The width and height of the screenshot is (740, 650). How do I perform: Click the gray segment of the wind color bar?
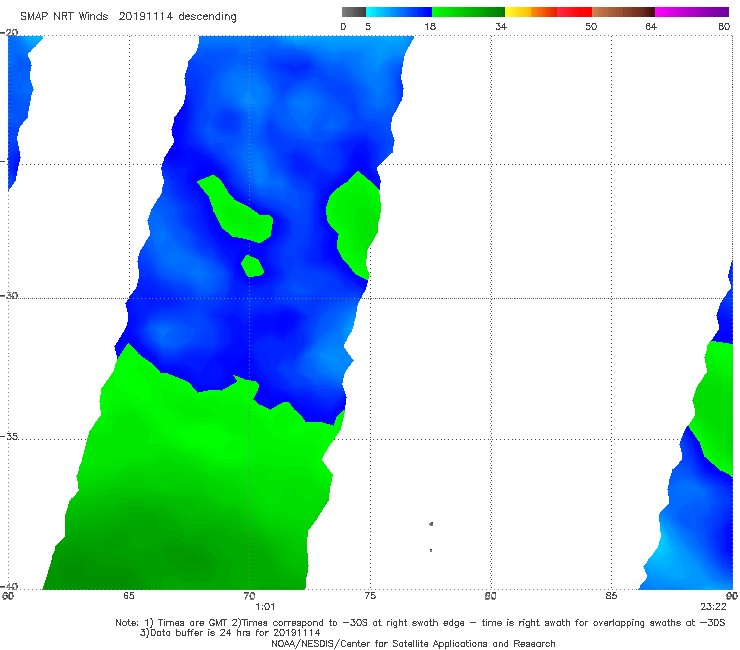click(x=354, y=12)
